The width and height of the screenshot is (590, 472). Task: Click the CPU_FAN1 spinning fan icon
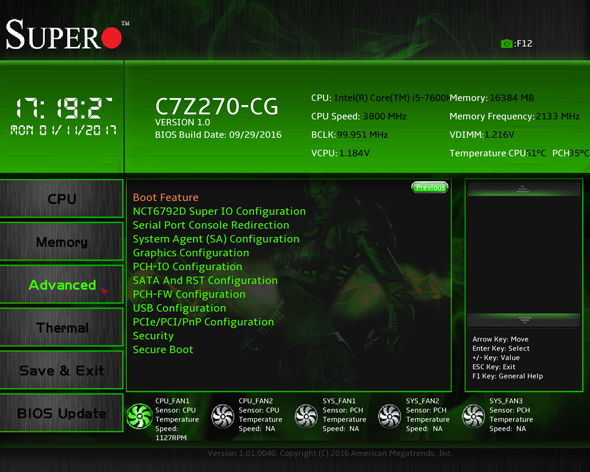(139, 416)
